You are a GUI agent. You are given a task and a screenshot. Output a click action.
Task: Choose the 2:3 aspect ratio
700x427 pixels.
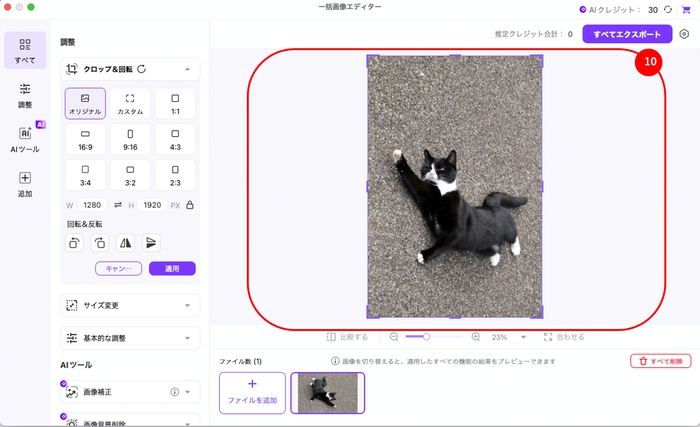[175, 175]
